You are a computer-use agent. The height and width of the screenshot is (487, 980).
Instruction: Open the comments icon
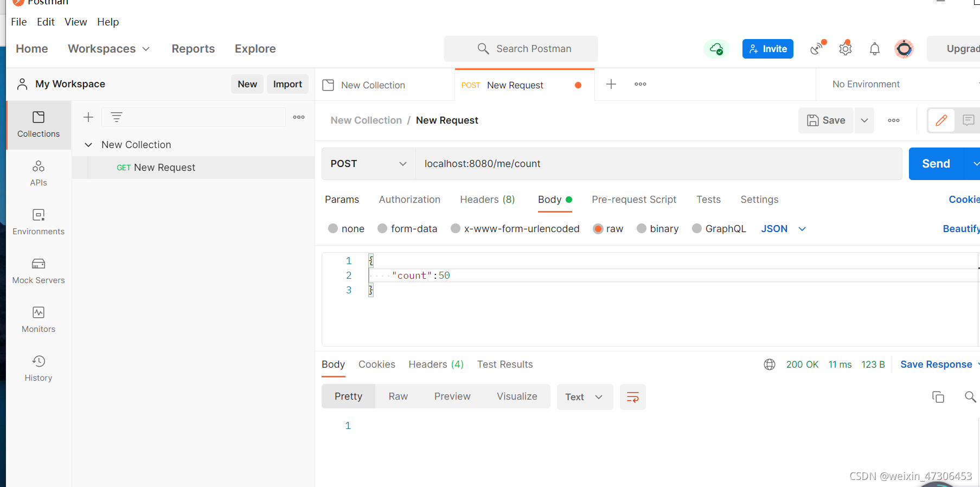(968, 120)
